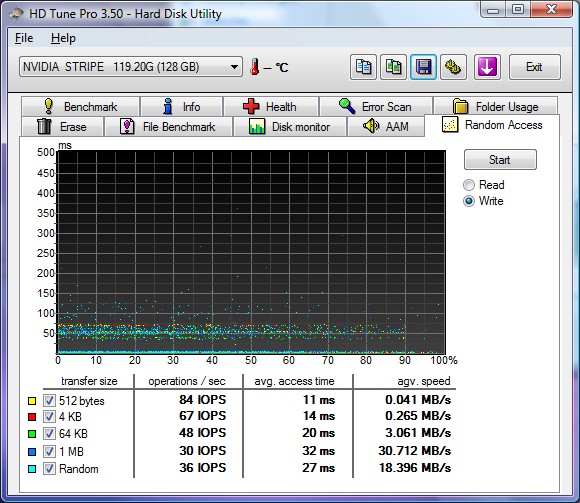Open the options gears icon
Screen dimensions: 580x503
(453, 67)
